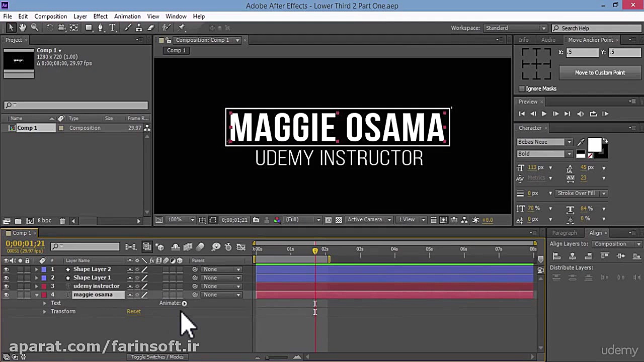644x362 pixels.
Task: Open the Comp Flowchart view icon
Action: point(464,220)
